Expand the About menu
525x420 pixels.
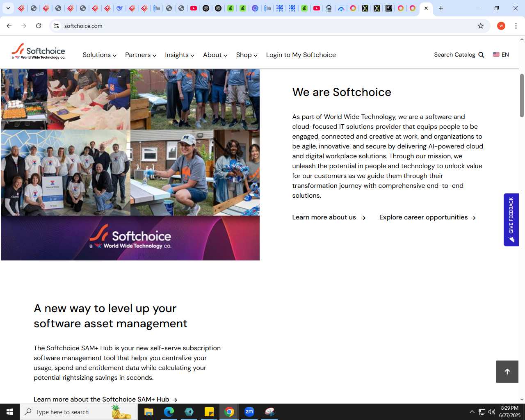215,55
